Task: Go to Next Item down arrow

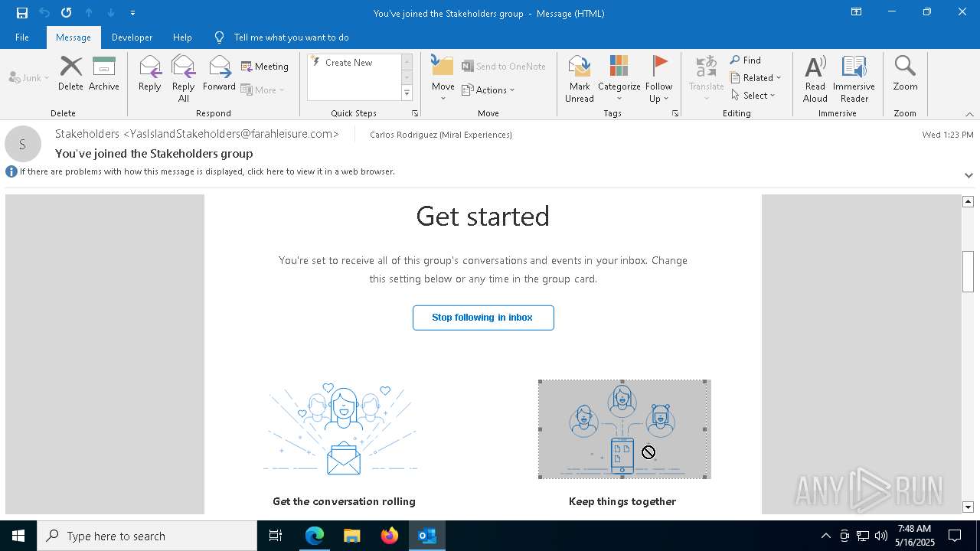Action: [111, 13]
